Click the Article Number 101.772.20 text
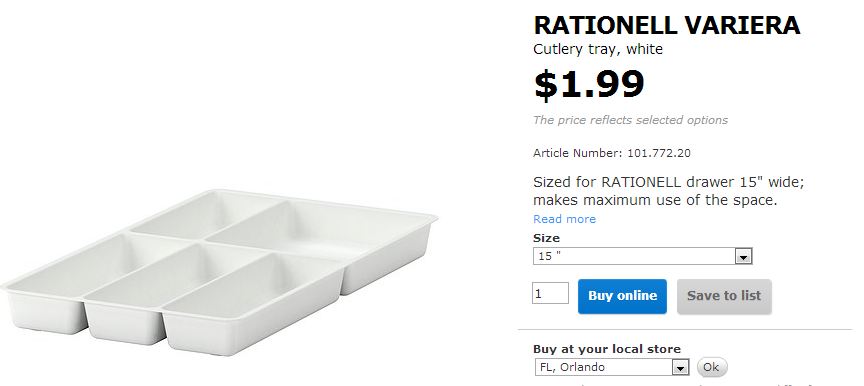Screen dimensions: 864x386 [612, 153]
